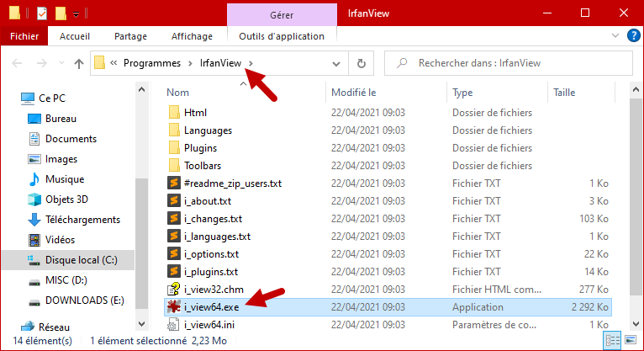Open the address bar history dropdown
Screen dimensions: 644x351
coord(336,64)
